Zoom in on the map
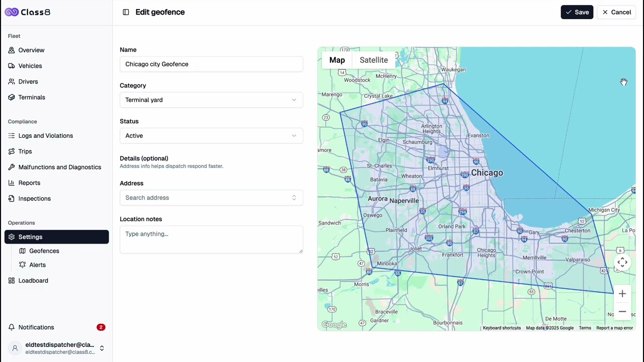This screenshot has height=362, width=644. point(622,294)
